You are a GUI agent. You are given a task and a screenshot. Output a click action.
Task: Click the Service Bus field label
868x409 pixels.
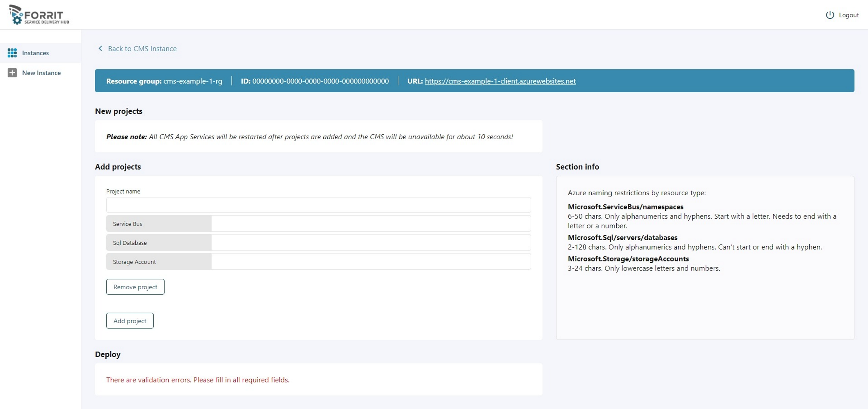click(x=127, y=224)
